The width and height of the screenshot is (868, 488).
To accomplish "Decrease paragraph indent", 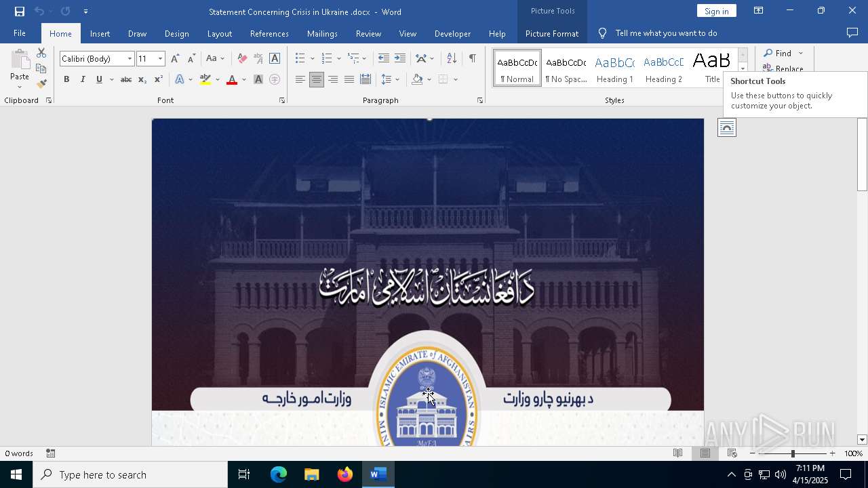I will [384, 59].
